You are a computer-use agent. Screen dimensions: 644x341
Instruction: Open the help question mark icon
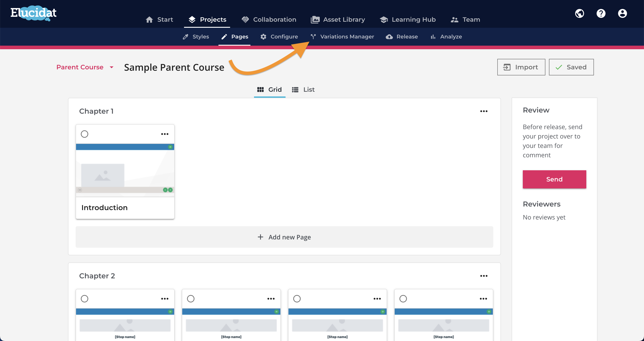point(601,13)
